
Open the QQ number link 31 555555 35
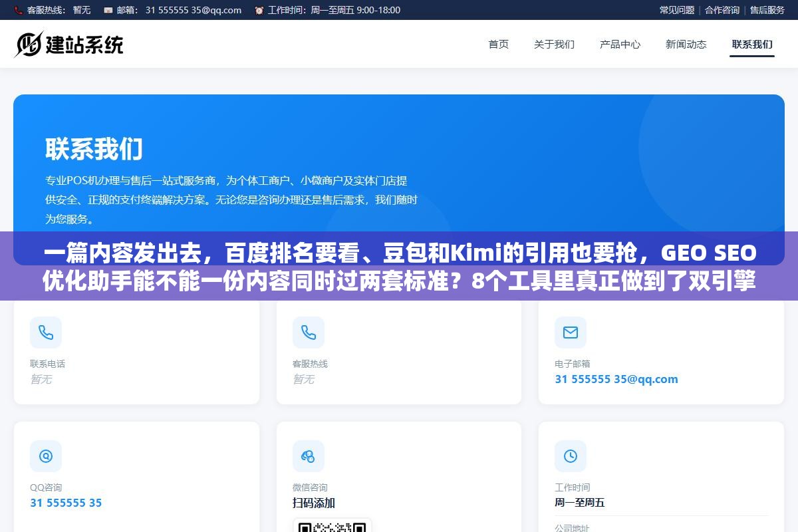click(x=66, y=503)
